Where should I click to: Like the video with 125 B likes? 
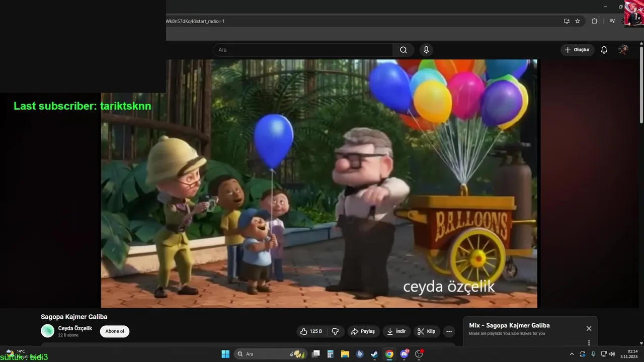pyautogui.click(x=311, y=331)
